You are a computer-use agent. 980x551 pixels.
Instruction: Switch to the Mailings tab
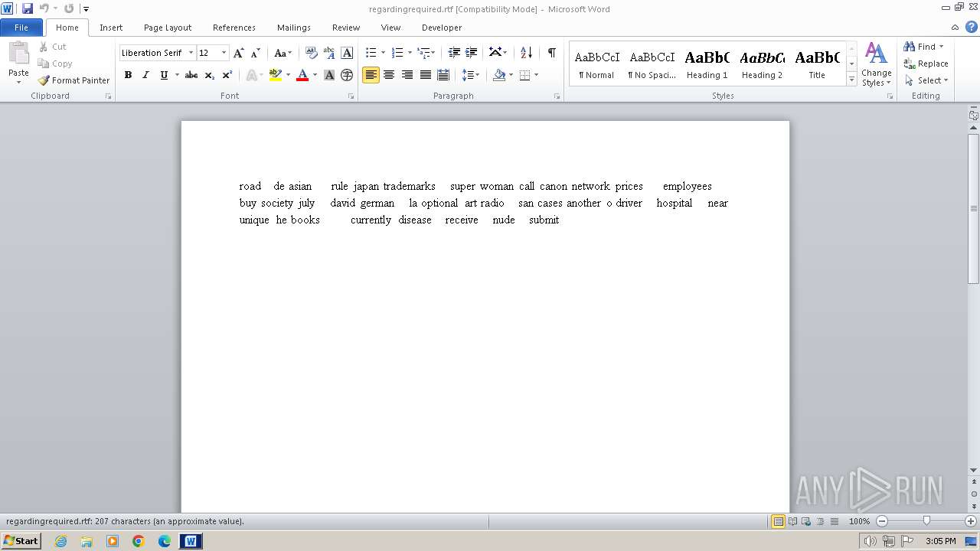(x=294, y=28)
